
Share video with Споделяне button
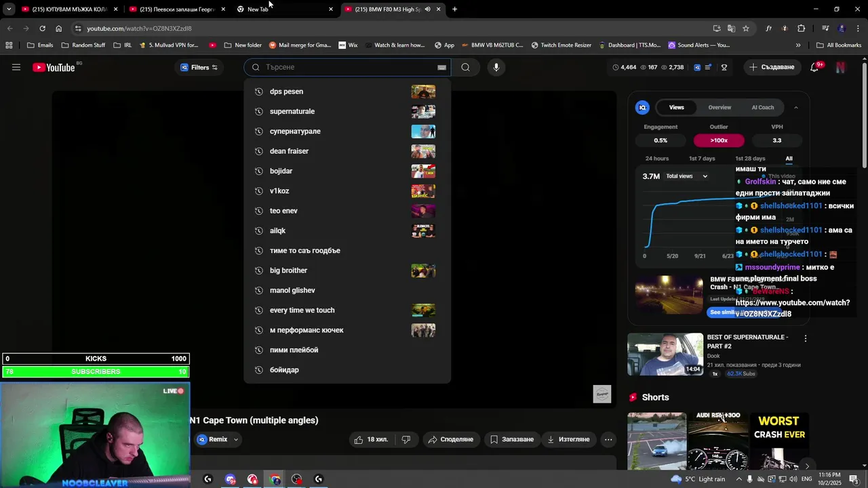[x=450, y=439]
